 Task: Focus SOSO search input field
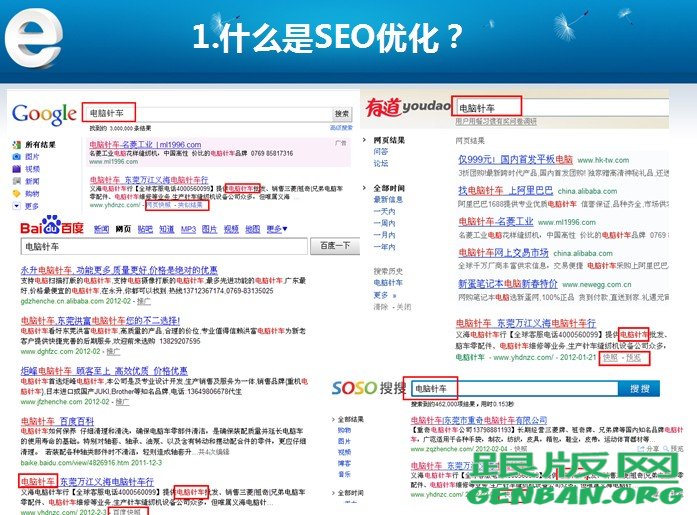pos(515,389)
